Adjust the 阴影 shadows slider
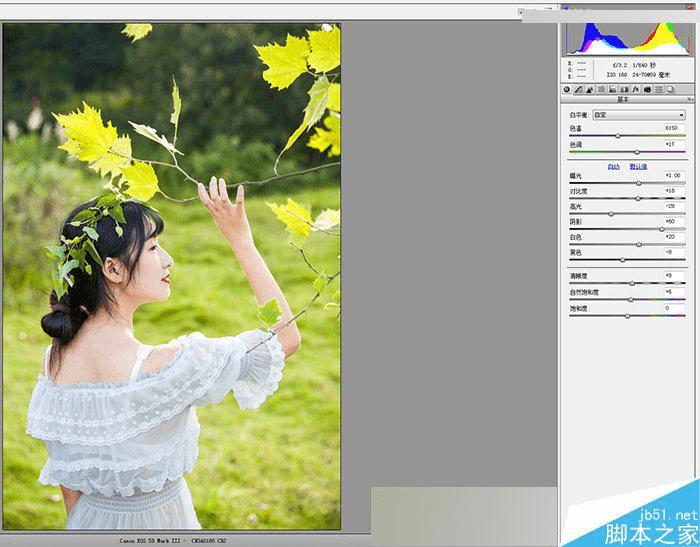 coord(627,229)
